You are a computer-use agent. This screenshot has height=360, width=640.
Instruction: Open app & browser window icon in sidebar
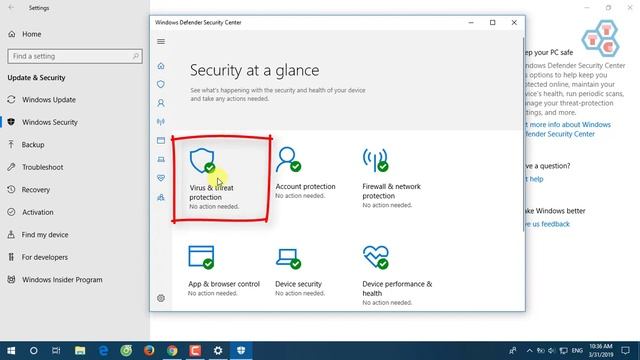pyautogui.click(x=161, y=140)
